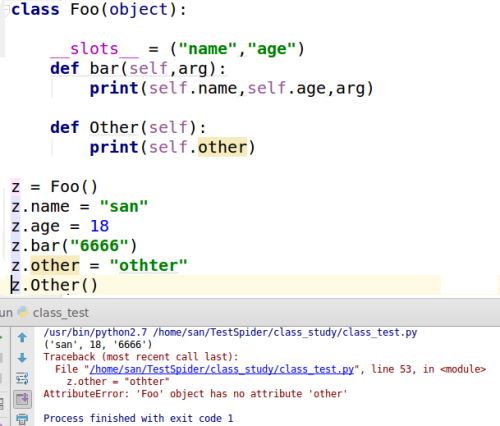Click the Process finished exit code line
The width and height of the screenshot is (500, 426).
(x=138, y=418)
